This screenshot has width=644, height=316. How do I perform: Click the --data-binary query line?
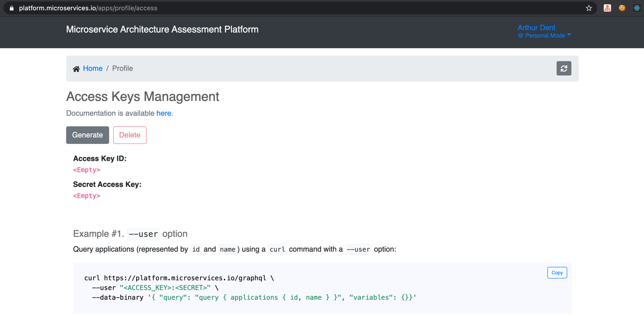coord(254,297)
